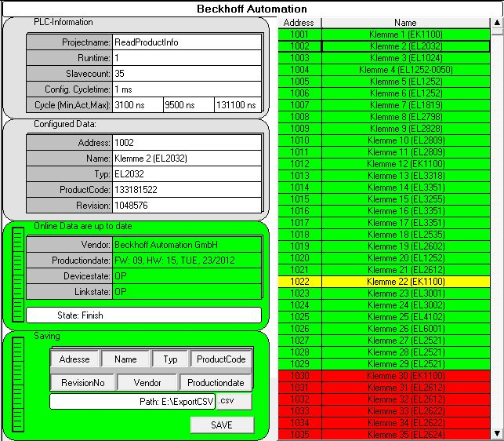Select row Klemme 26 (EL6001)
This screenshot has height=441, width=504.
pyautogui.click(x=384, y=328)
